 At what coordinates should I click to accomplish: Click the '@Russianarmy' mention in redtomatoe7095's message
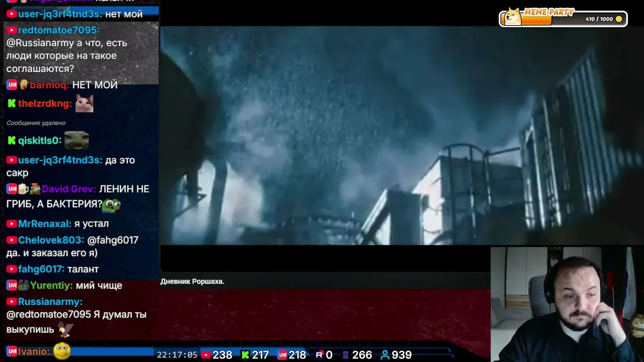coord(40,43)
